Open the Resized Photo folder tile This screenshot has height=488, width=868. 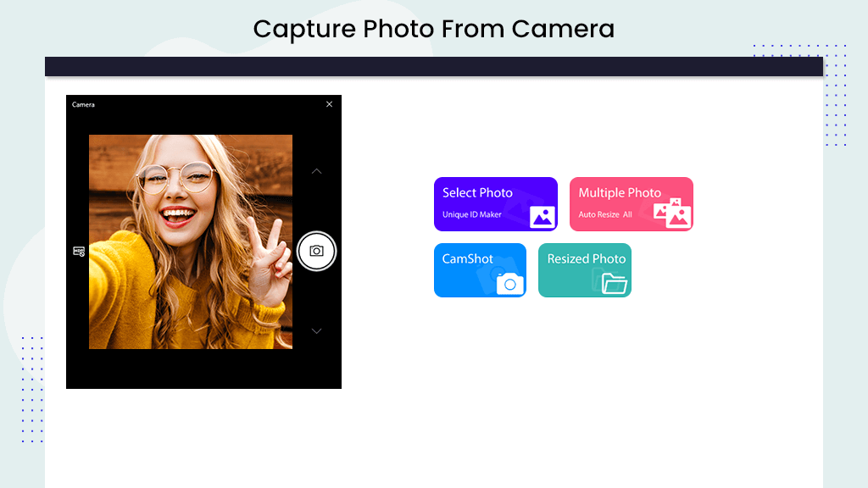point(585,270)
